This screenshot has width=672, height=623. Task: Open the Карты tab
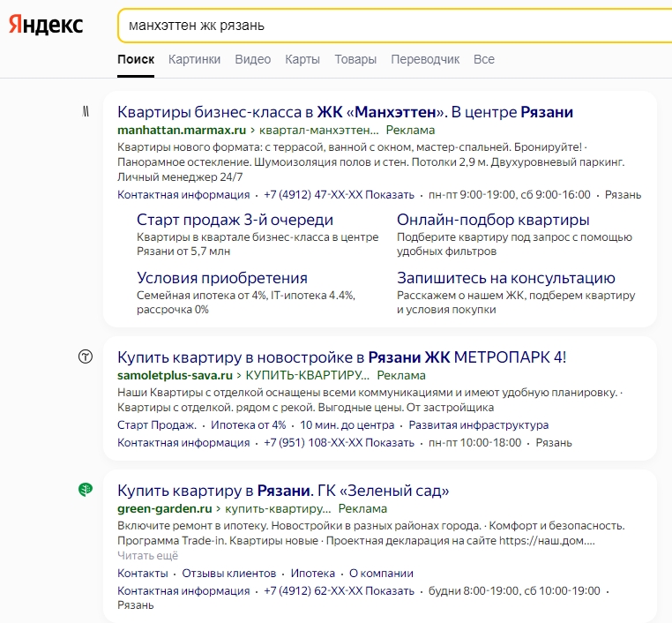point(302,59)
